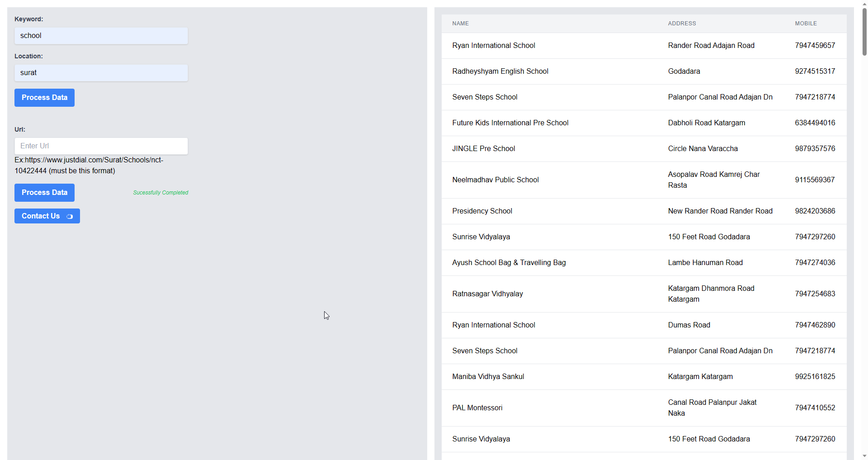Click the 'Sucessfully Completed' status text
This screenshot has height=460, width=868.
(x=160, y=193)
